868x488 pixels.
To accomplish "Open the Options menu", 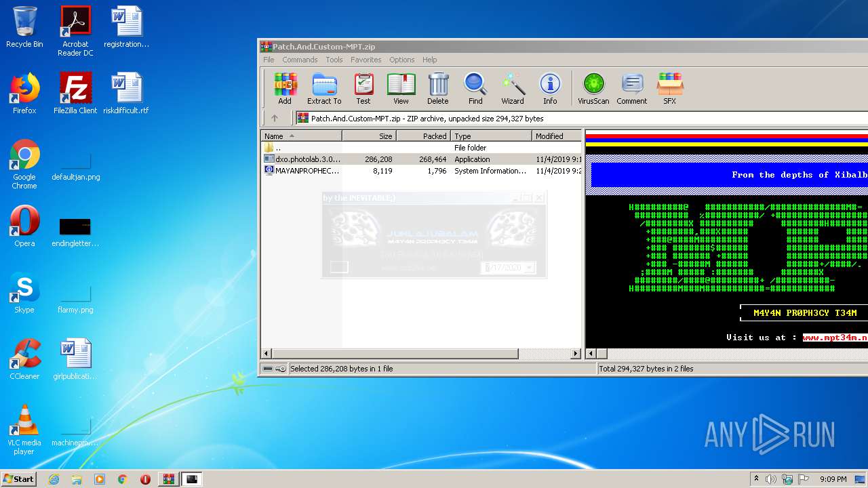I will 401,60.
